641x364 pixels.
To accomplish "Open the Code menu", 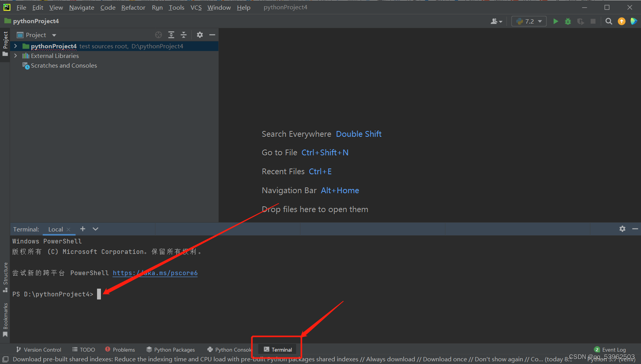I will tap(108, 7).
